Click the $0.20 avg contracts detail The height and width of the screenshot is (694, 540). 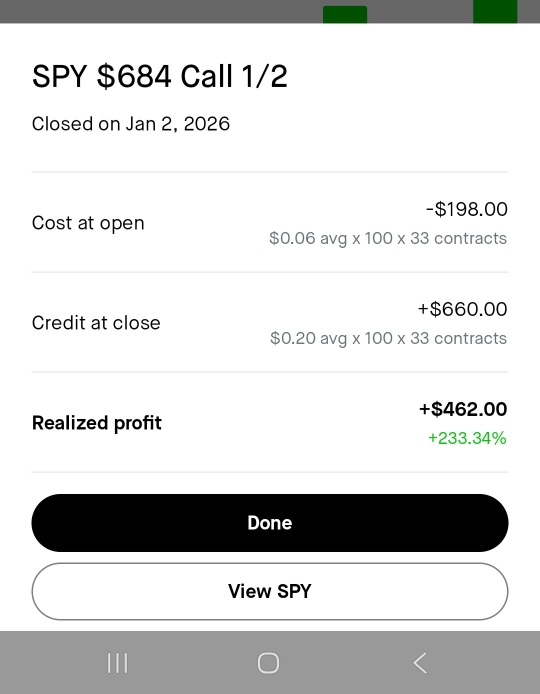pyautogui.click(x=389, y=338)
